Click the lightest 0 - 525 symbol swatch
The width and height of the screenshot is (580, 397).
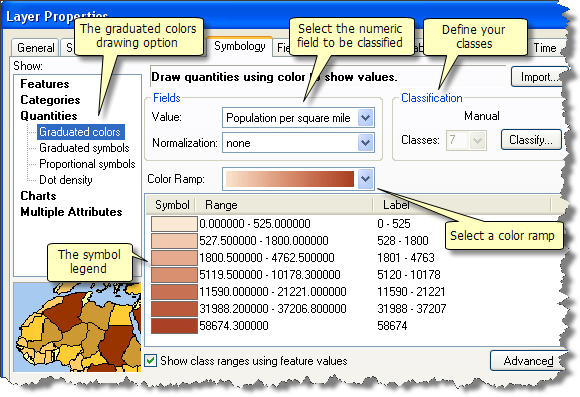click(x=174, y=224)
